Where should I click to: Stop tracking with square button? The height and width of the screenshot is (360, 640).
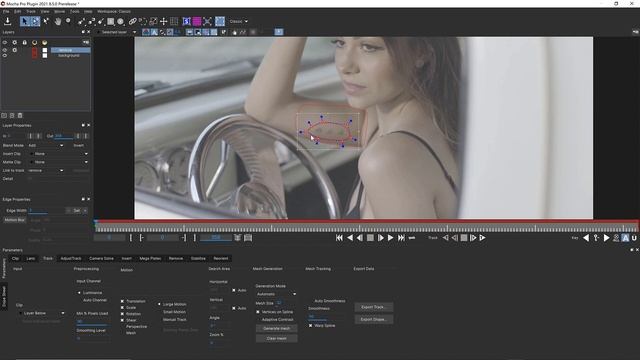[464, 238]
